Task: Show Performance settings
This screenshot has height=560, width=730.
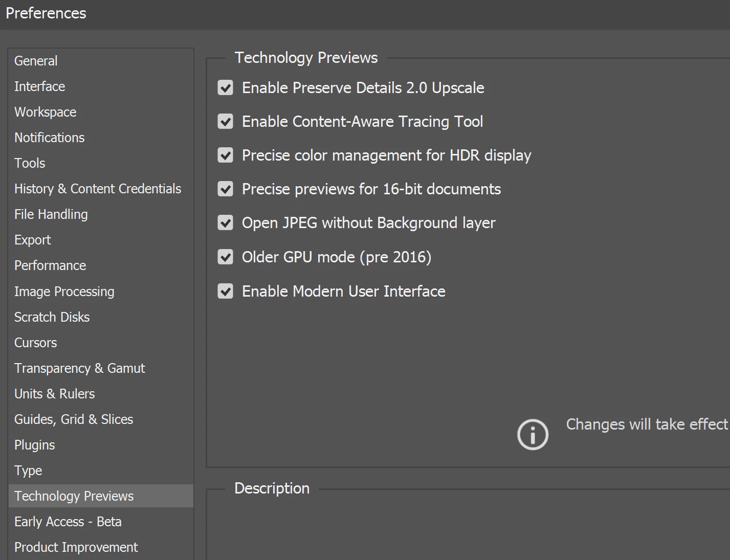Action: [50, 265]
